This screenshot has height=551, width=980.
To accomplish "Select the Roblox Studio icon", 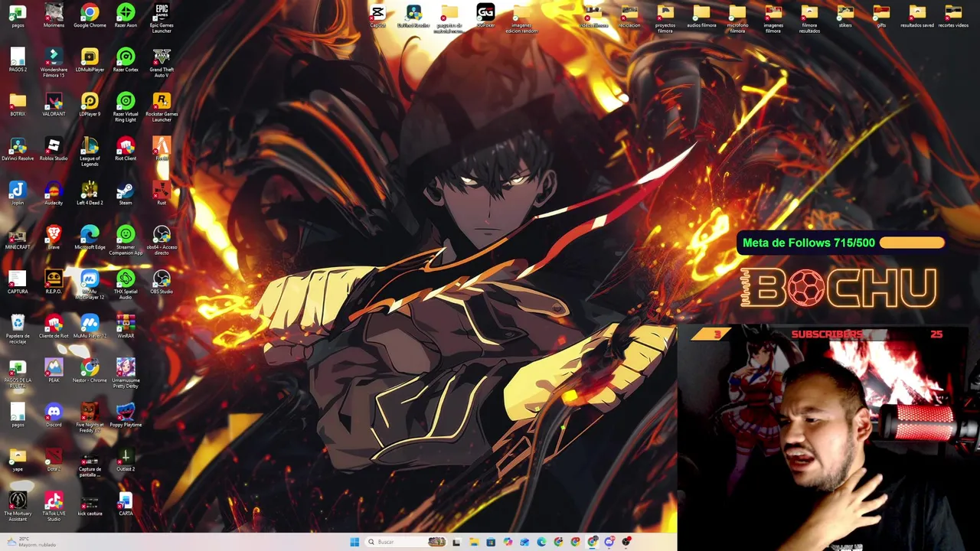I will pos(54,148).
